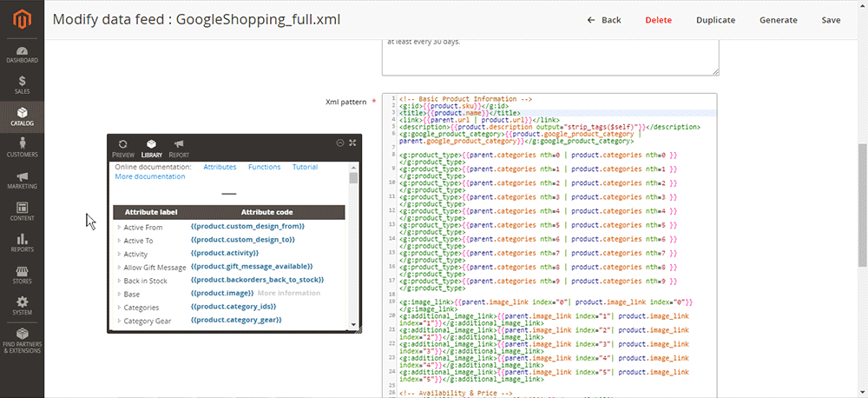Click the Generate button

coord(778,20)
